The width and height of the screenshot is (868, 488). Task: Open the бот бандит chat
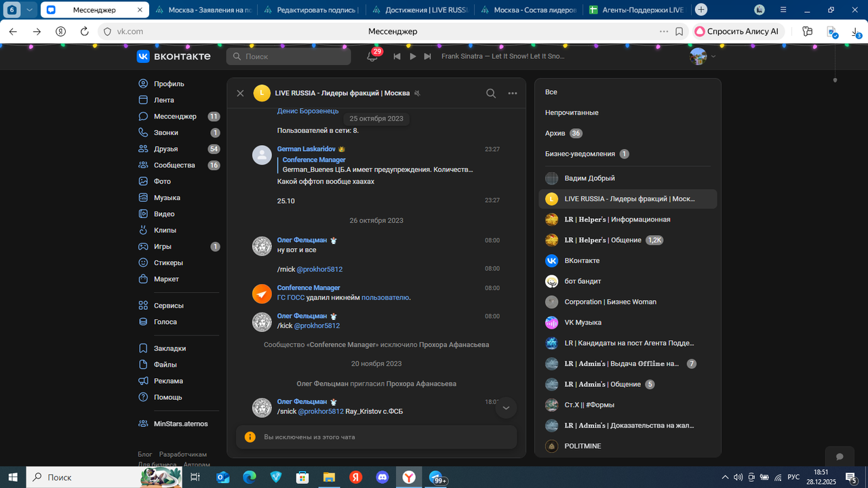pos(628,281)
